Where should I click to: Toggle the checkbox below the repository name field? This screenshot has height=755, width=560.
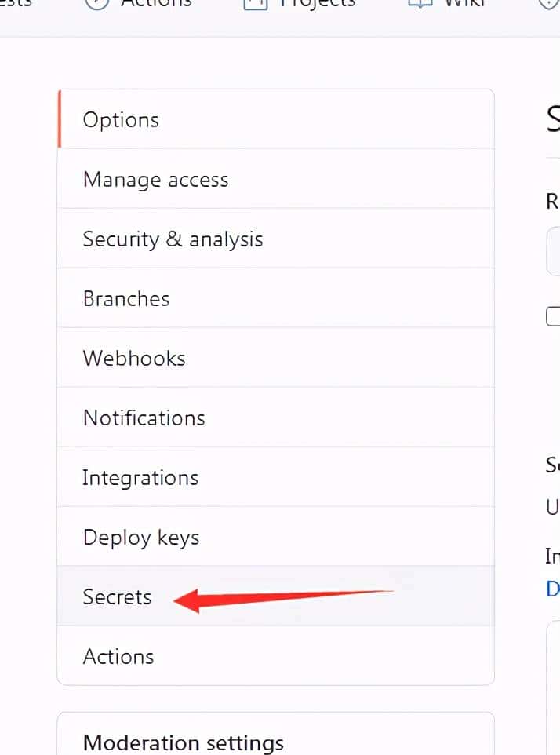554,315
